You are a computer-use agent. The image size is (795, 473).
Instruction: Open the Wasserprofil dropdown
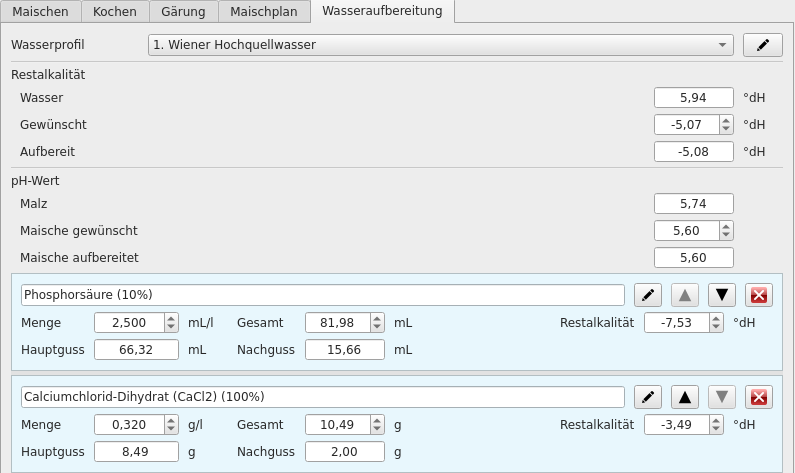tap(440, 45)
